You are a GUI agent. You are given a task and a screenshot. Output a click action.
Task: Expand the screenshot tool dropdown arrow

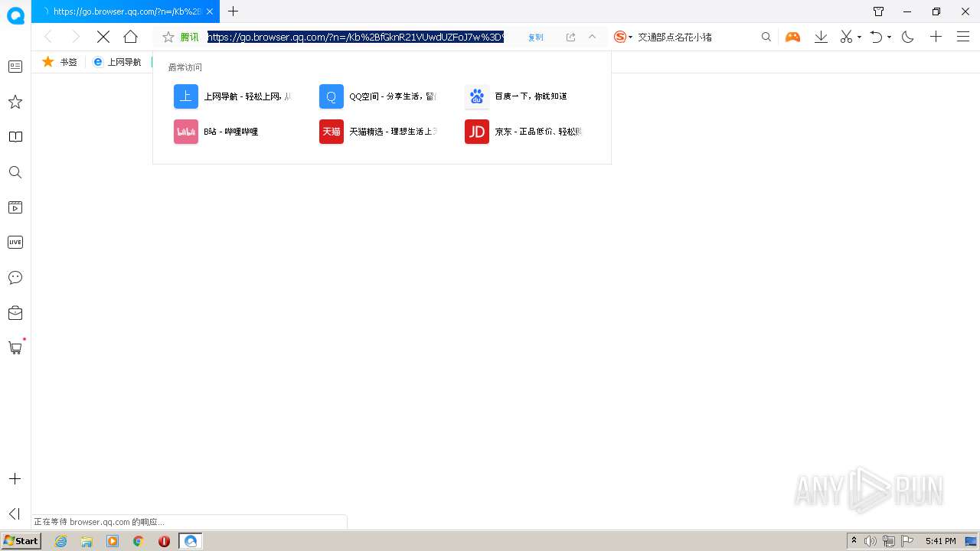[859, 37]
